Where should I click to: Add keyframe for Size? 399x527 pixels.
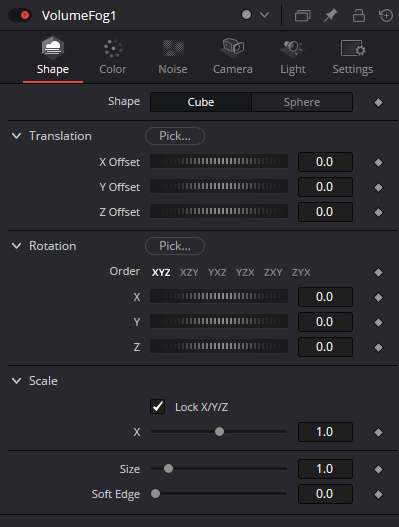pos(378,469)
